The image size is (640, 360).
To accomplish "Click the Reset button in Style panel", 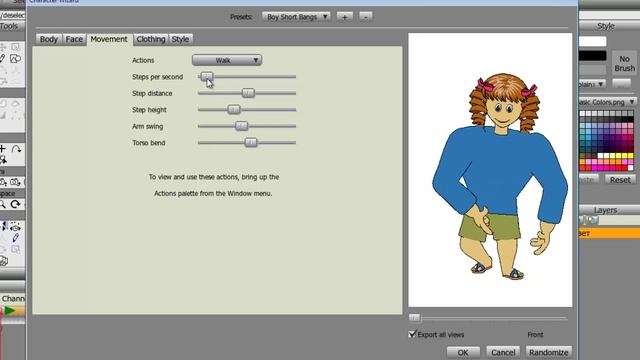I will [620, 180].
